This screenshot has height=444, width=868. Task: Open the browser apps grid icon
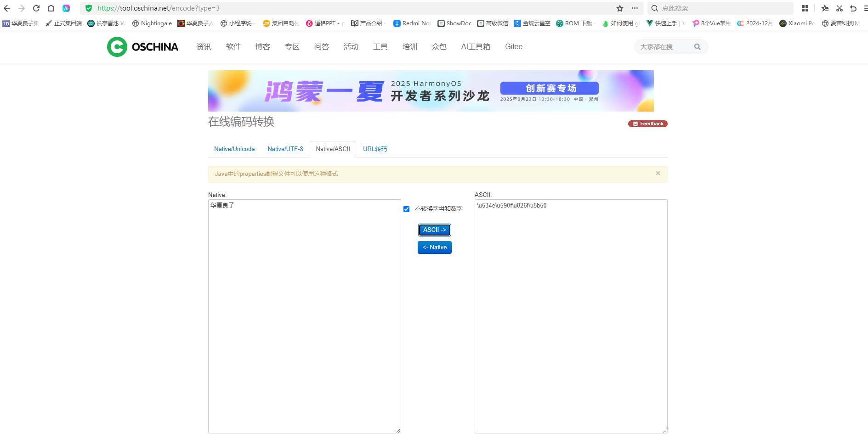pyautogui.click(x=805, y=8)
